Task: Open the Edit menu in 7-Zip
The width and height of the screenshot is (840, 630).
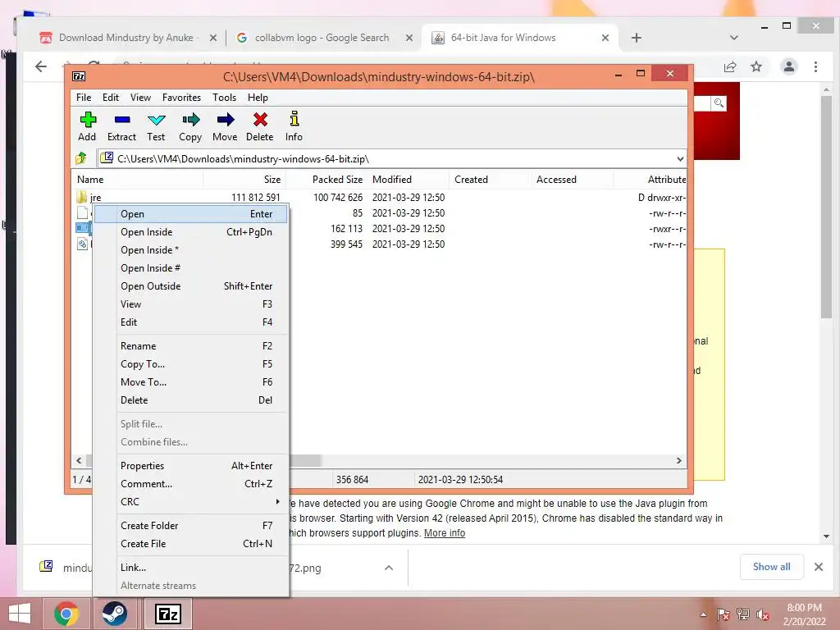Action: point(111,97)
